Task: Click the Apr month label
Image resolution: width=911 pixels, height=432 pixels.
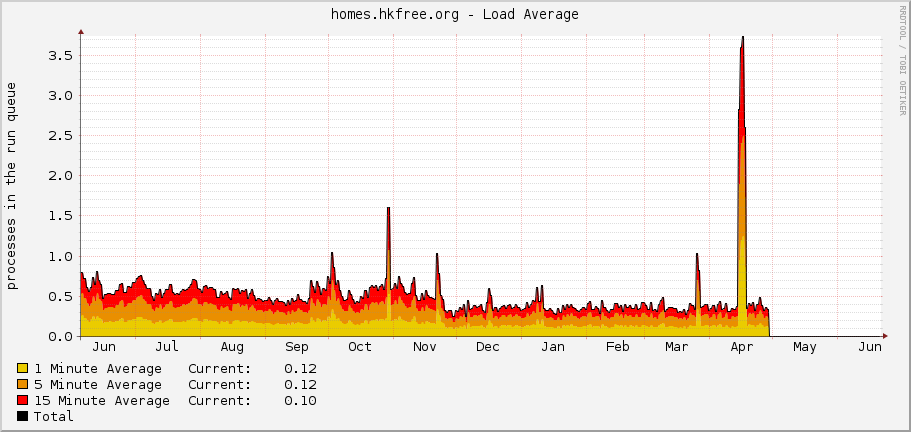Action: click(741, 347)
